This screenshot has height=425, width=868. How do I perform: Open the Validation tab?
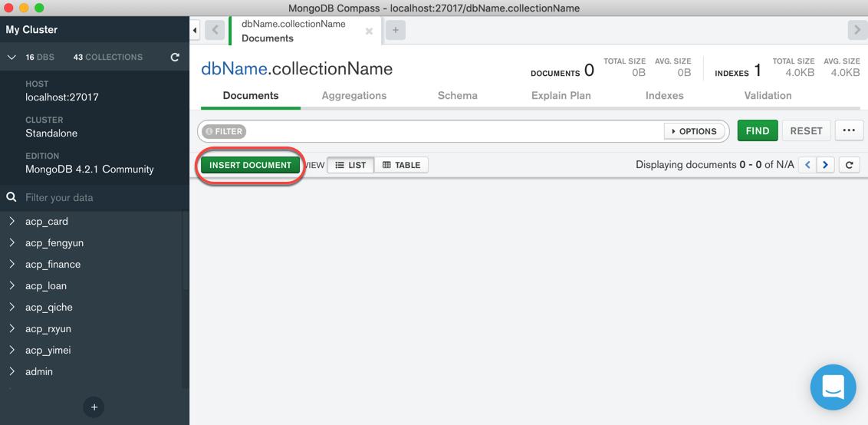(x=768, y=96)
